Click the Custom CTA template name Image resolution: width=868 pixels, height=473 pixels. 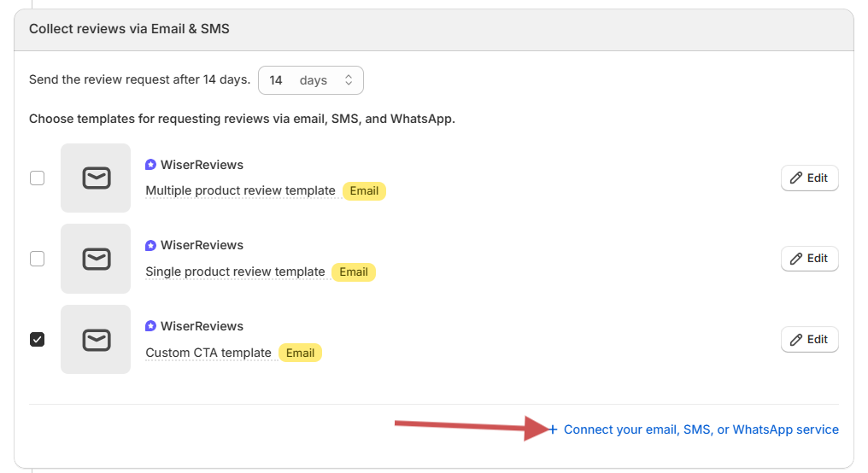pyautogui.click(x=208, y=353)
